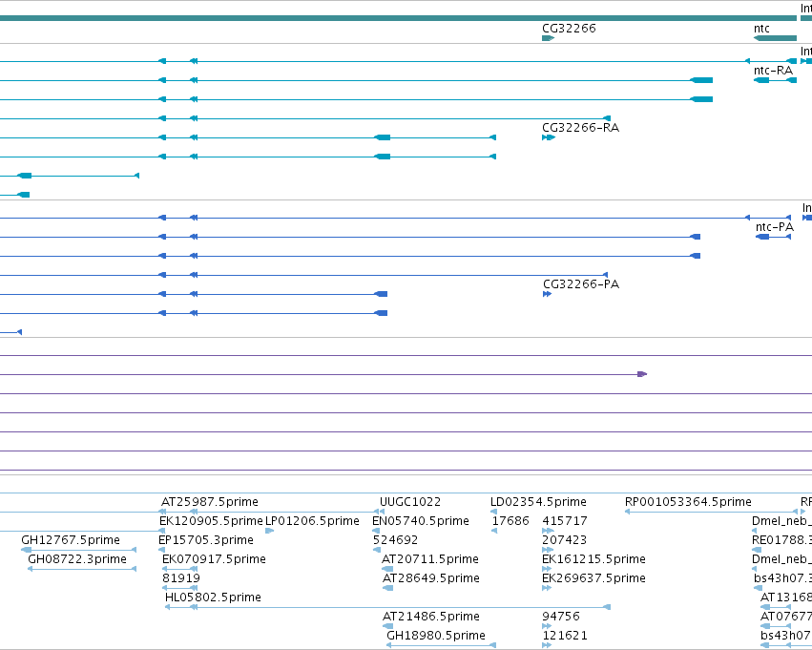Select the LD02354.5prime arrow glyph
The width and height of the screenshot is (812, 650).
[493, 512]
